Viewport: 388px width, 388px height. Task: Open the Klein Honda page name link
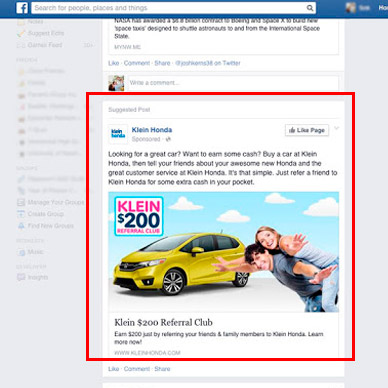152,130
